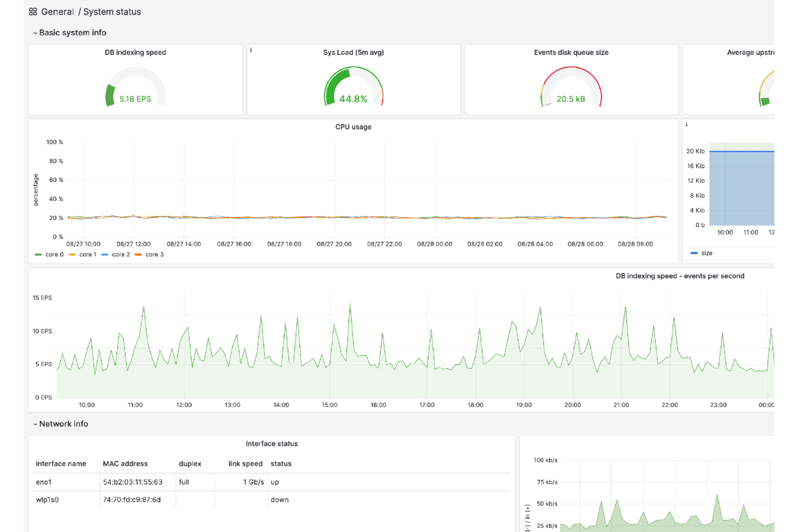This screenshot has width=798, height=532.
Task: Click the info icon on the Sys Load panel
Action: point(251,49)
